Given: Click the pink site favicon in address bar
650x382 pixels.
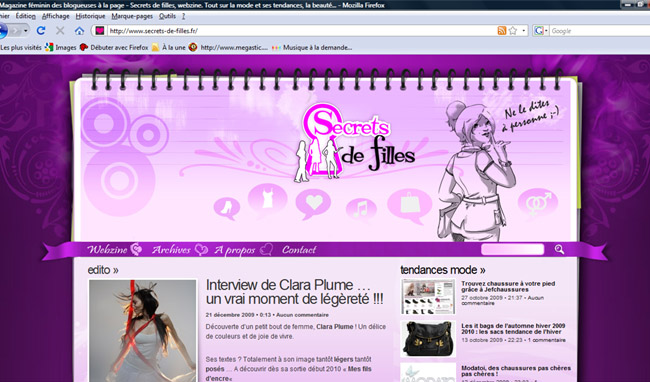Looking at the screenshot, I should [99, 31].
